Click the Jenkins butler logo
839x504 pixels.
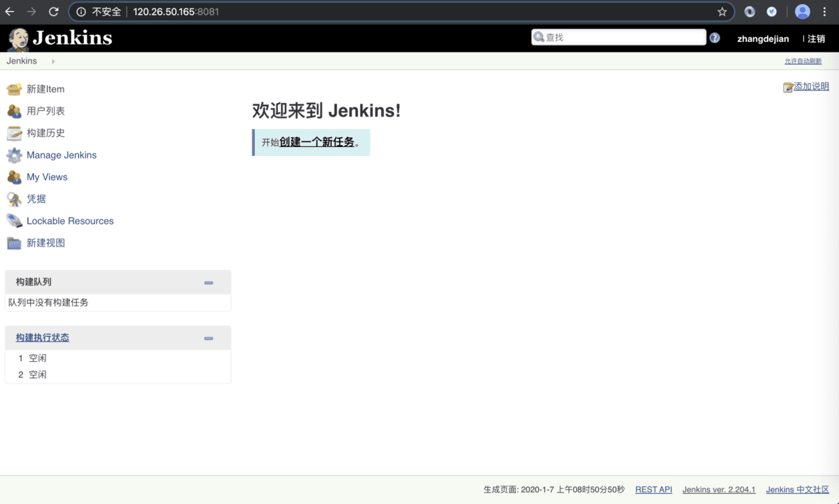click(x=18, y=39)
